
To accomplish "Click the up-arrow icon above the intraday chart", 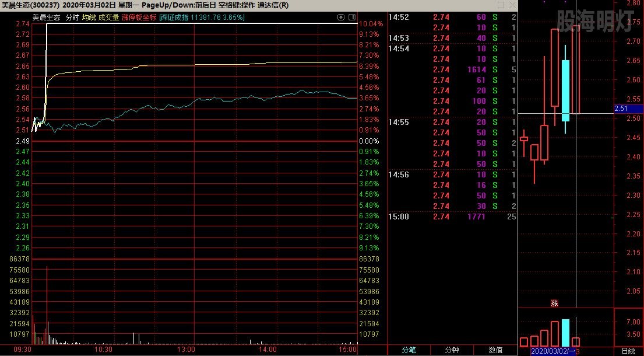I will coord(341,18).
